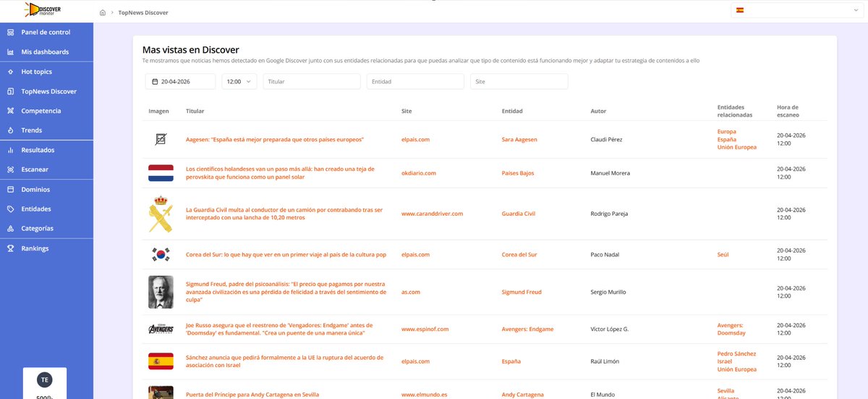Click the Trends flame icon
This screenshot has height=399, width=868.
click(x=11, y=130)
